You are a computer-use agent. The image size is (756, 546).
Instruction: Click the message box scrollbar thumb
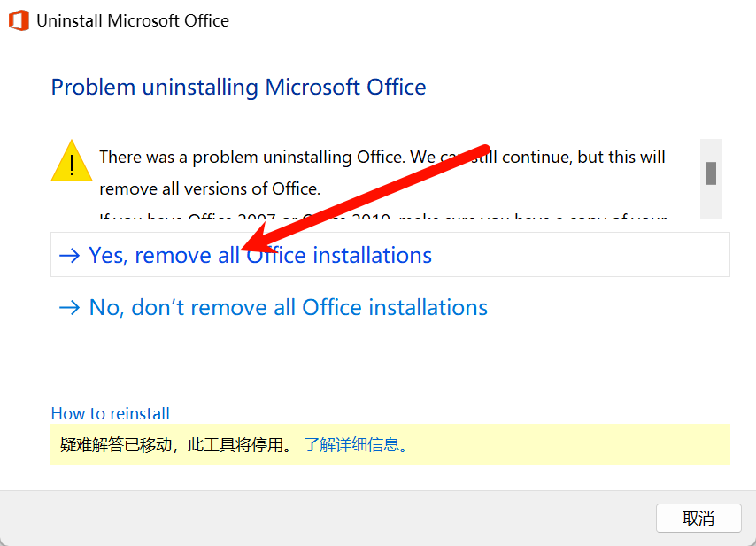[x=711, y=173]
